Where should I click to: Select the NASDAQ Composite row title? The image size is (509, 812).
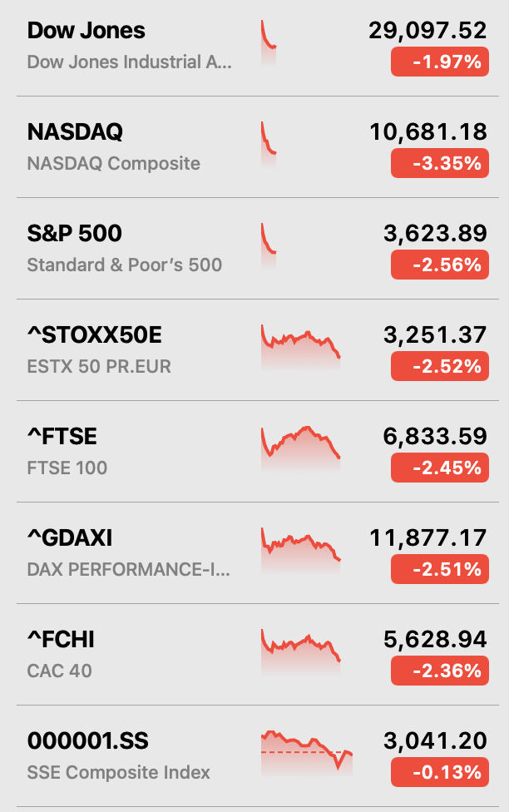(x=75, y=132)
